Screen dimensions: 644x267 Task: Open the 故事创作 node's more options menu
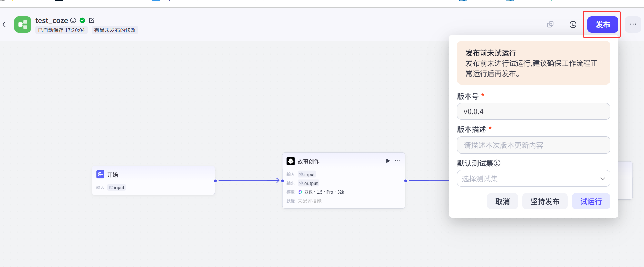pyautogui.click(x=398, y=161)
